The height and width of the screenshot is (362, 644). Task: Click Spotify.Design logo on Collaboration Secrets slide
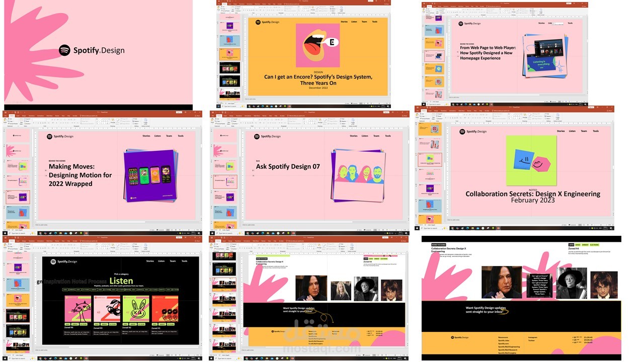coord(473,131)
